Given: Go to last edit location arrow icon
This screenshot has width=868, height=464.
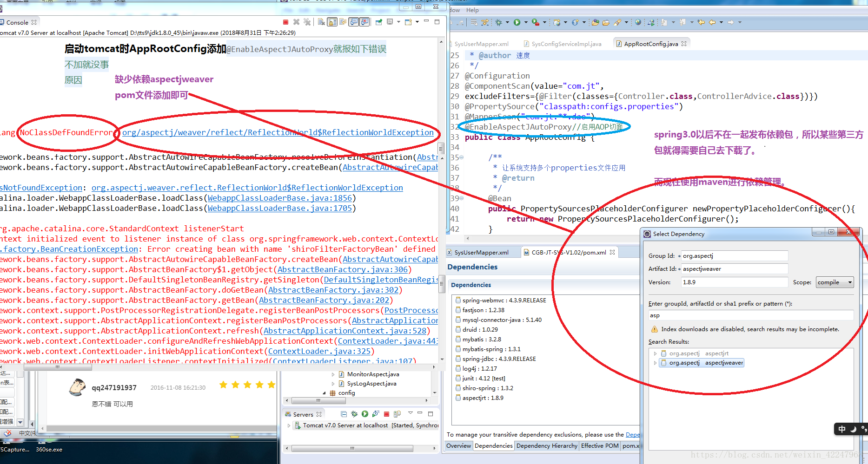Looking at the screenshot, I should [701, 22].
